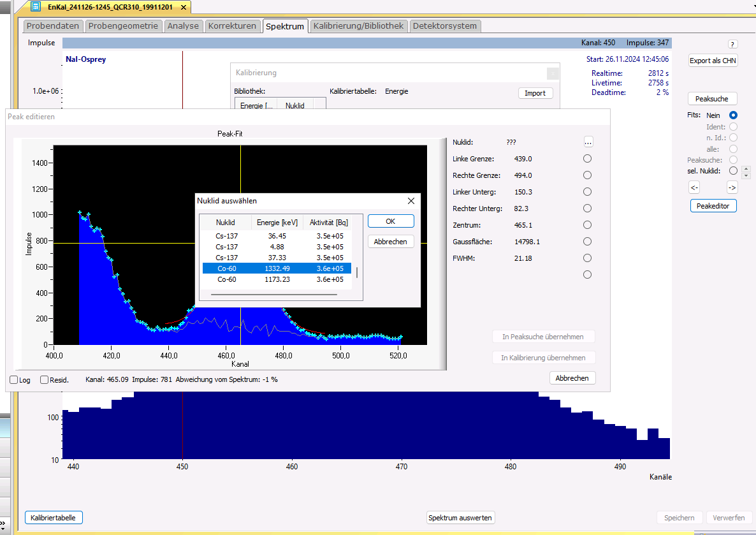Increment the sel. Nuklid spinner up arrow
This screenshot has height=535, width=756.
746,168
